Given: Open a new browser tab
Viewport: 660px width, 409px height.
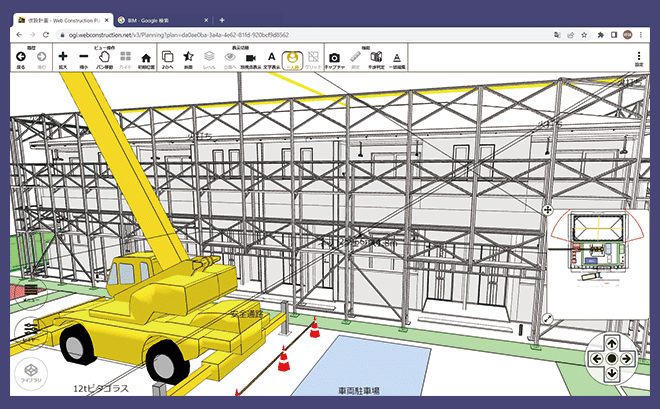Looking at the screenshot, I should click(x=222, y=20).
